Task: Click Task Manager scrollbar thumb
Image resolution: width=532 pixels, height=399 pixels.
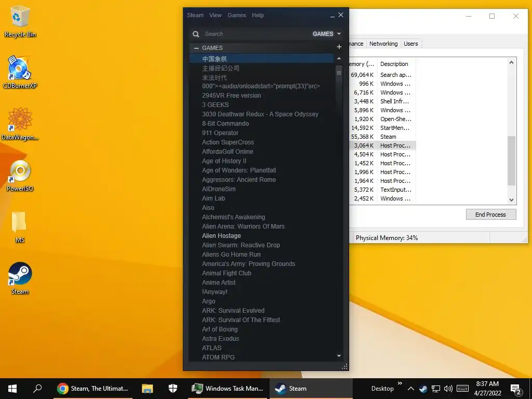Action: 511,161
